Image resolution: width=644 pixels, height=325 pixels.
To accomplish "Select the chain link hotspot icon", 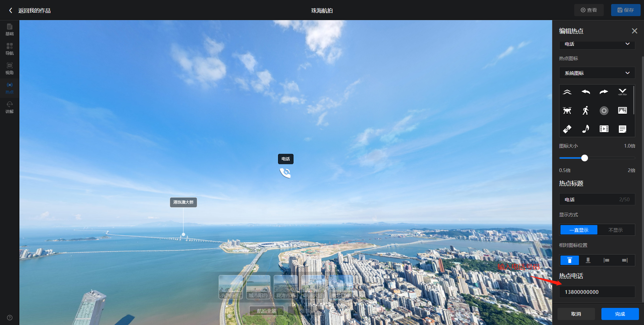I will [x=567, y=129].
